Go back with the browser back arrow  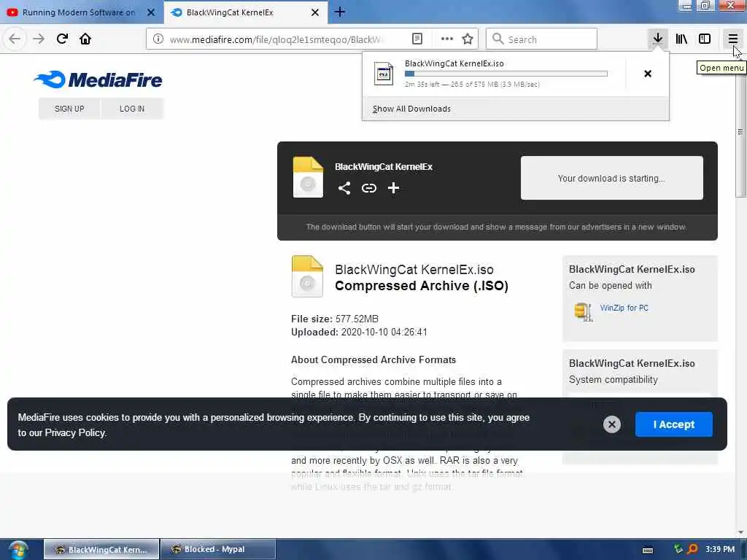[15, 39]
